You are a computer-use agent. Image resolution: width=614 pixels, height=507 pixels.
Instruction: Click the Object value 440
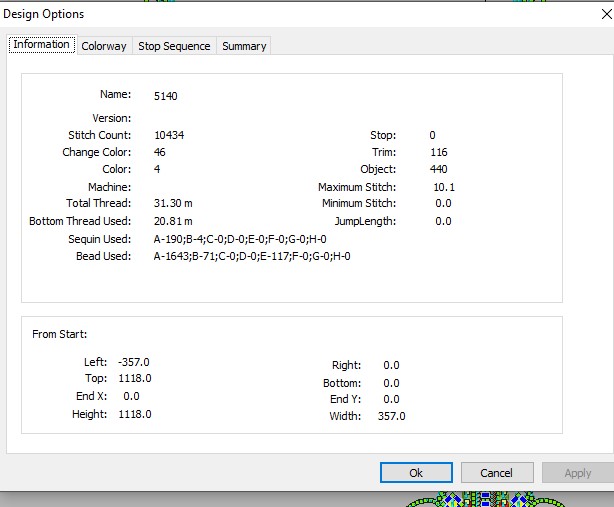(x=439, y=169)
